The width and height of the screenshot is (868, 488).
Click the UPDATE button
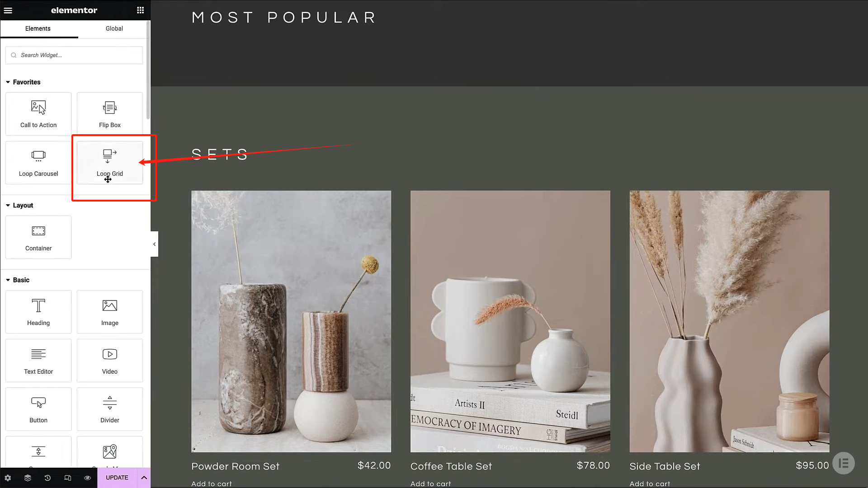coord(117,478)
